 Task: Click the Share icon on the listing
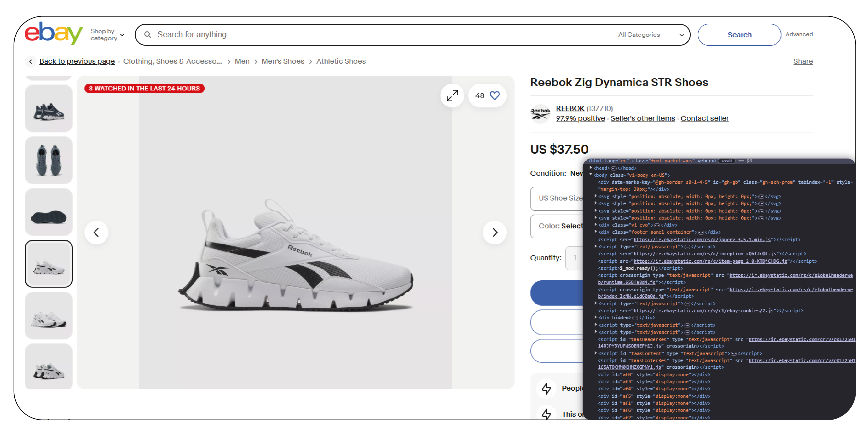803,61
